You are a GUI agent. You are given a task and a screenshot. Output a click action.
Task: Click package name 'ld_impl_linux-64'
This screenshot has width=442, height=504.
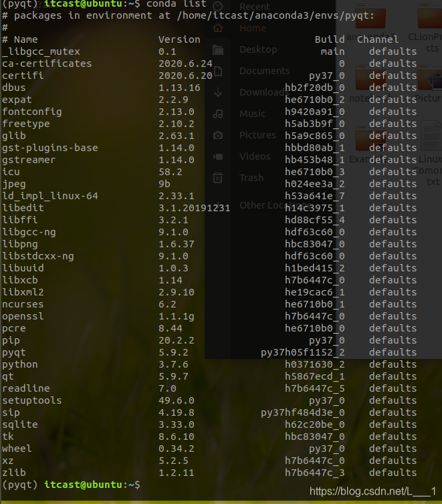[x=50, y=196]
